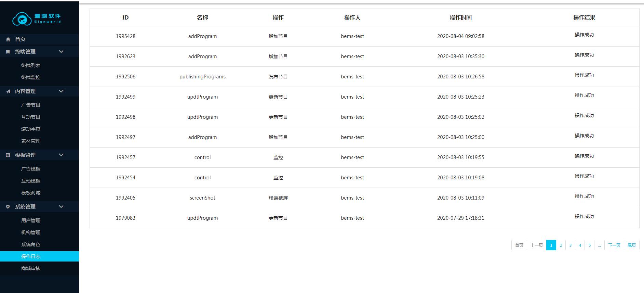Collapse the 终端管理 section chevron
The width and height of the screenshot is (644, 293).
pyautogui.click(x=61, y=52)
